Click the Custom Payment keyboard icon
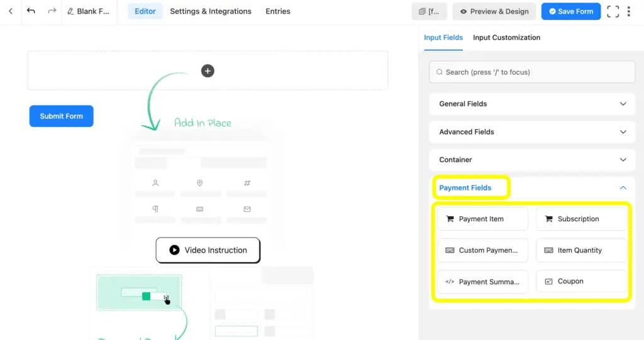 point(450,250)
